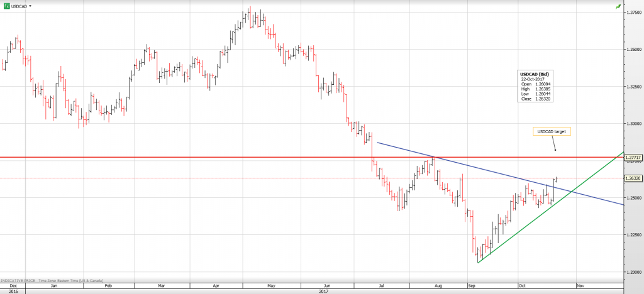Click the 1.27717 red price tag

pos(633,158)
